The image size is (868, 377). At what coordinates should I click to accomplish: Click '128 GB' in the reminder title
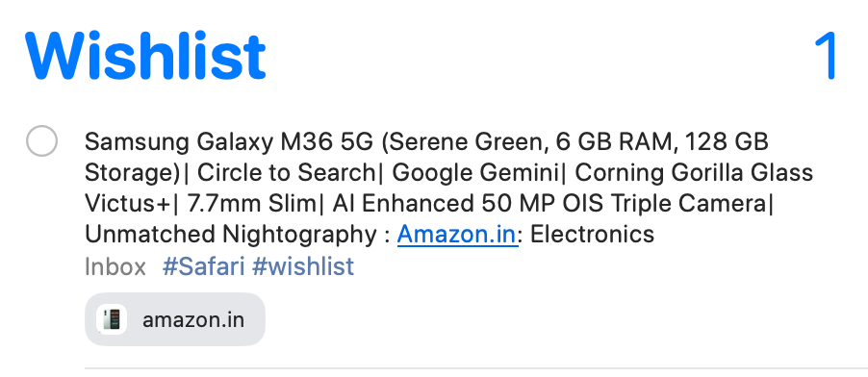727,143
